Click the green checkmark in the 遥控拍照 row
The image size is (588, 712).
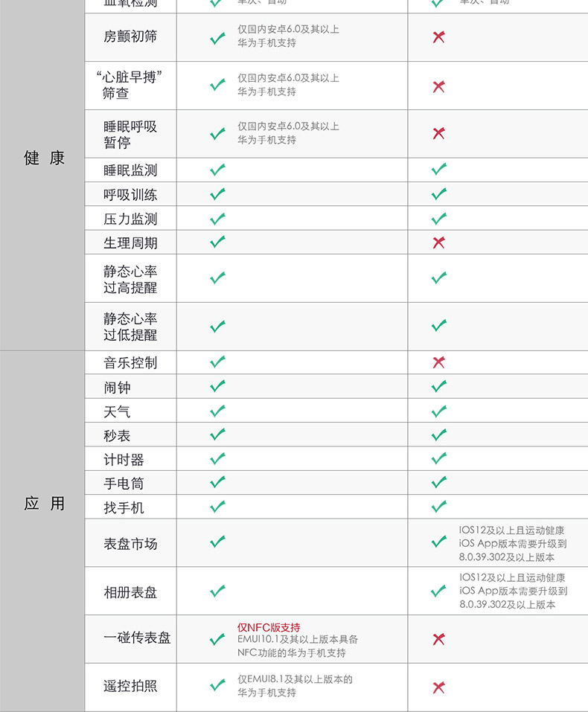tap(217, 685)
